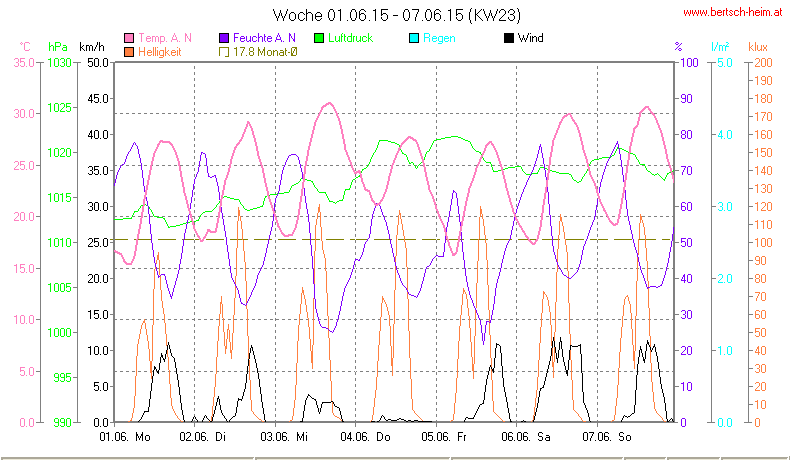
Task: Select the Helligkeit legend label
Action: coord(159,52)
